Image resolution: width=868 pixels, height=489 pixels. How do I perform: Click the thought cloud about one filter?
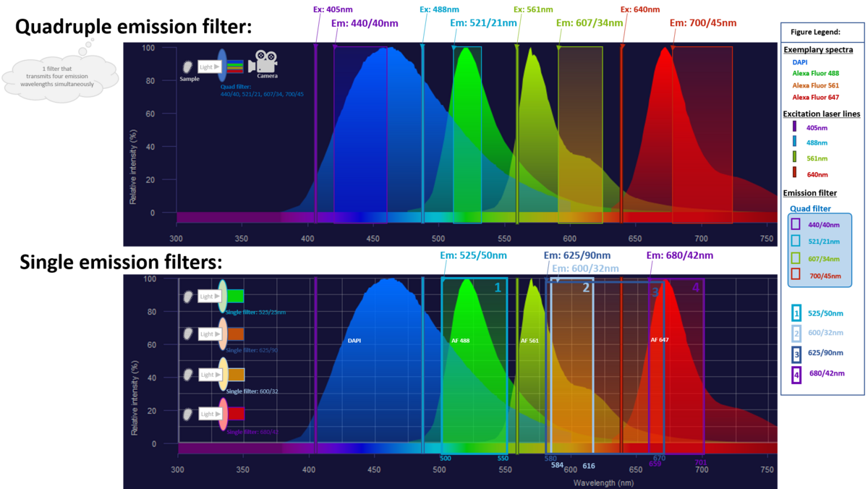coord(61,75)
